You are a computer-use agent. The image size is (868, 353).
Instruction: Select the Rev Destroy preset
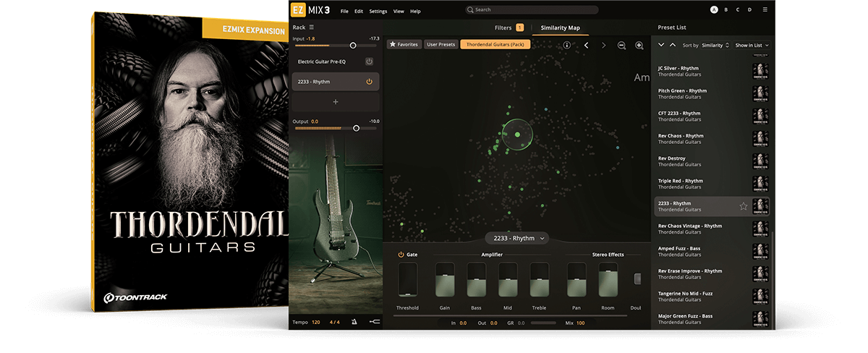tap(712, 161)
